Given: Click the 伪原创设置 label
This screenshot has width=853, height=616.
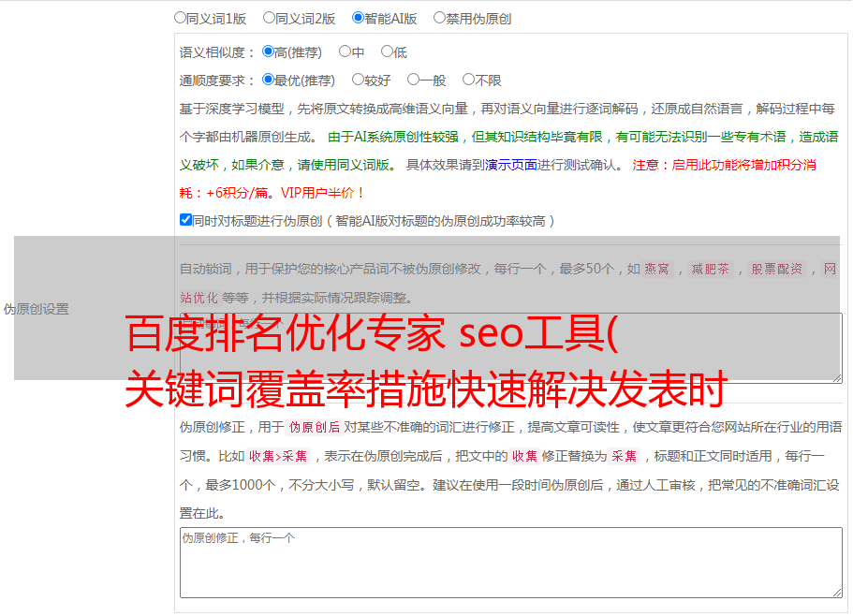Looking at the screenshot, I should coord(36,309).
